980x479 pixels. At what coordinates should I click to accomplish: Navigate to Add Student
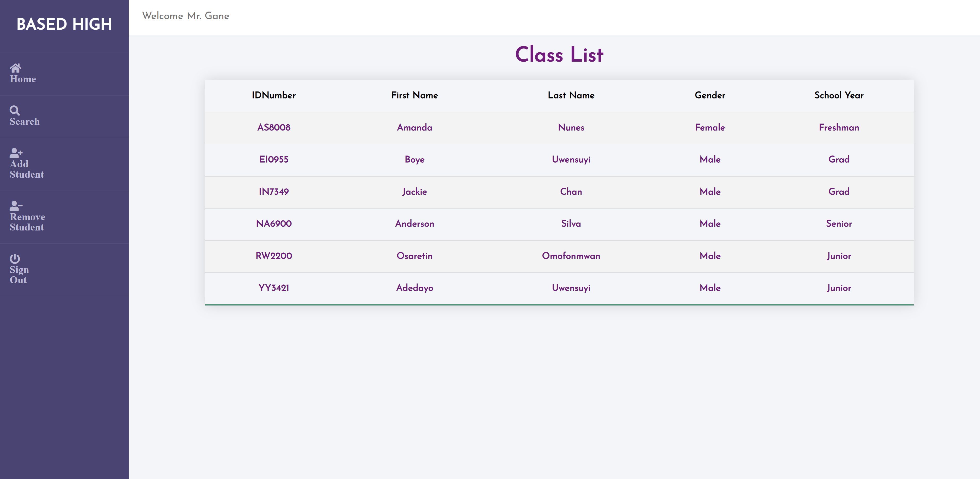tap(26, 169)
